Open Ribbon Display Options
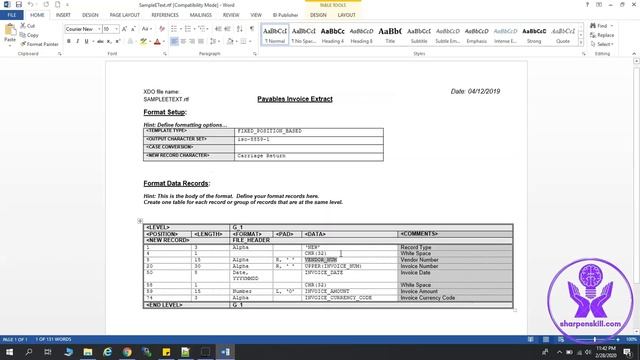 [x=599, y=5]
